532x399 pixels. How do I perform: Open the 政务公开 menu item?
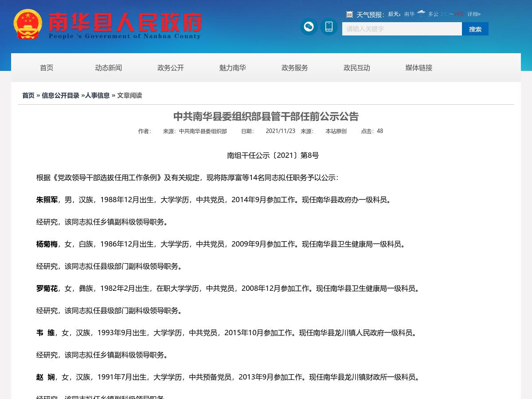click(170, 68)
